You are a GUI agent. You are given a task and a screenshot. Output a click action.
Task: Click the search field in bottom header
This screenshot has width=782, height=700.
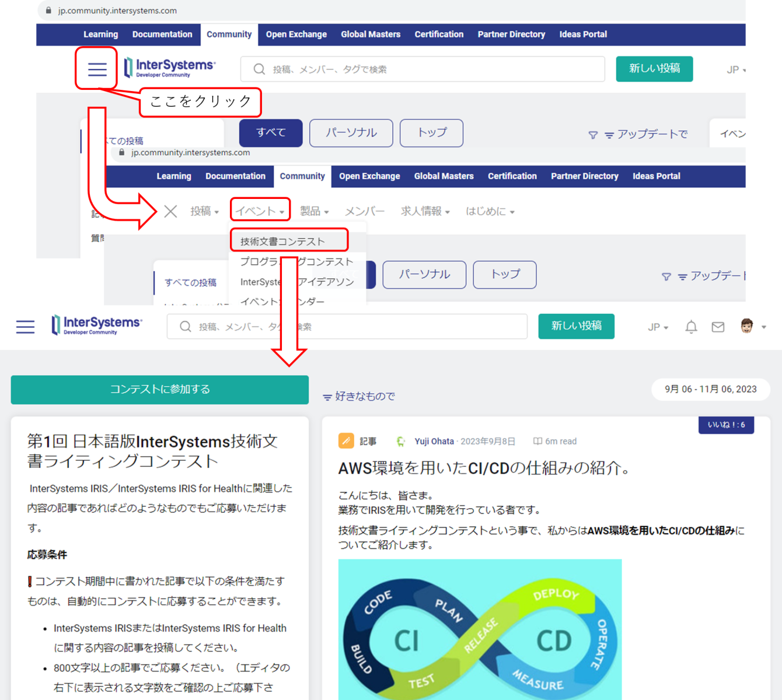pos(347,327)
